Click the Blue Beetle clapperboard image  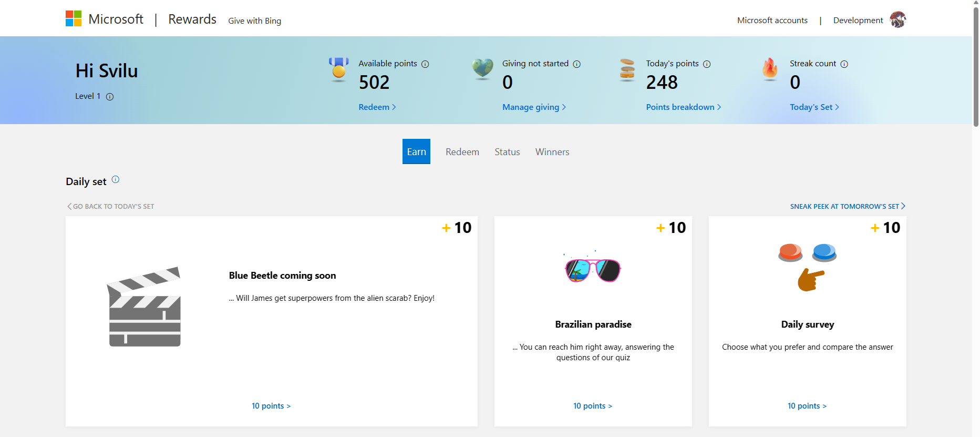[145, 307]
